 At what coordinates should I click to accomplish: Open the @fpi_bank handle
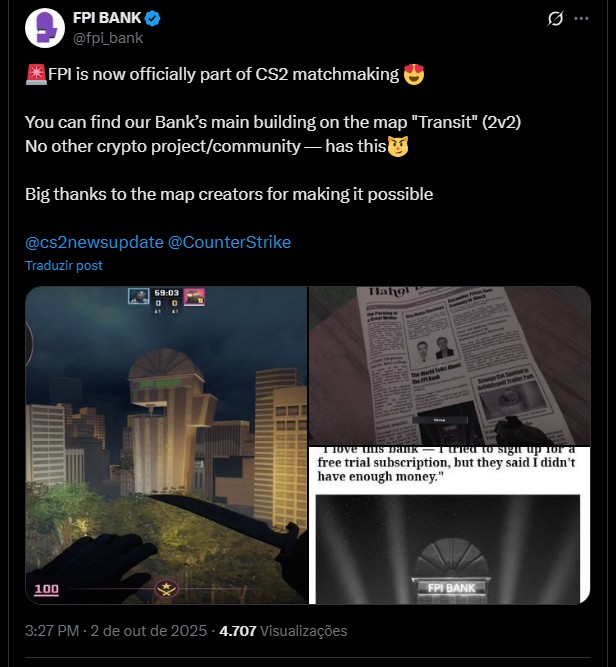(x=108, y=38)
